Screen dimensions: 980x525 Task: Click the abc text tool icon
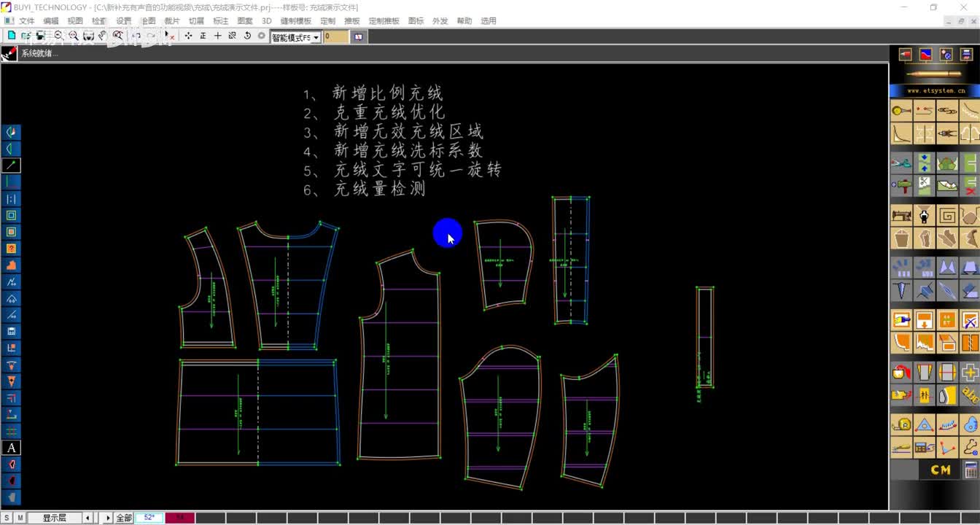(970, 394)
